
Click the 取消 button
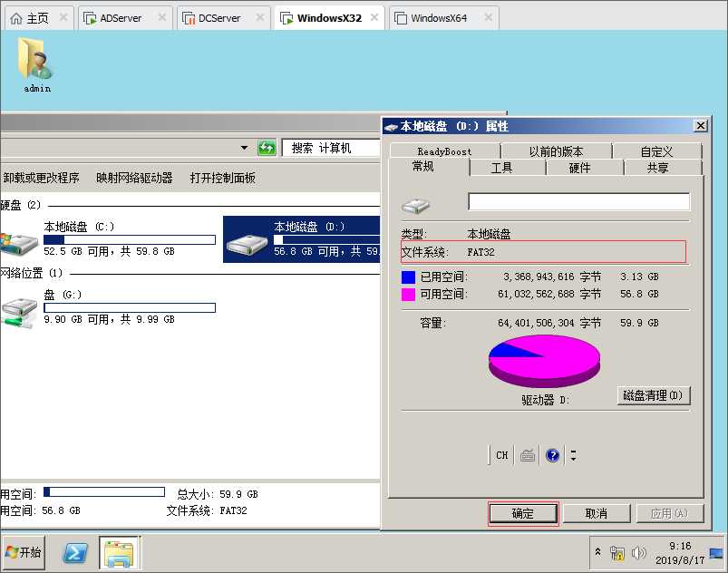[x=597, y=513]
